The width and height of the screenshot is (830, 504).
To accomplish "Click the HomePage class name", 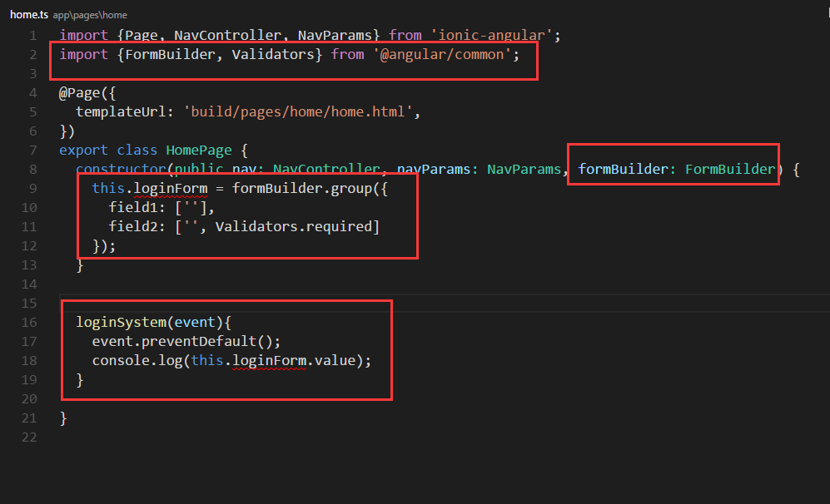I will pyautogui.click(x=199, y=151).
